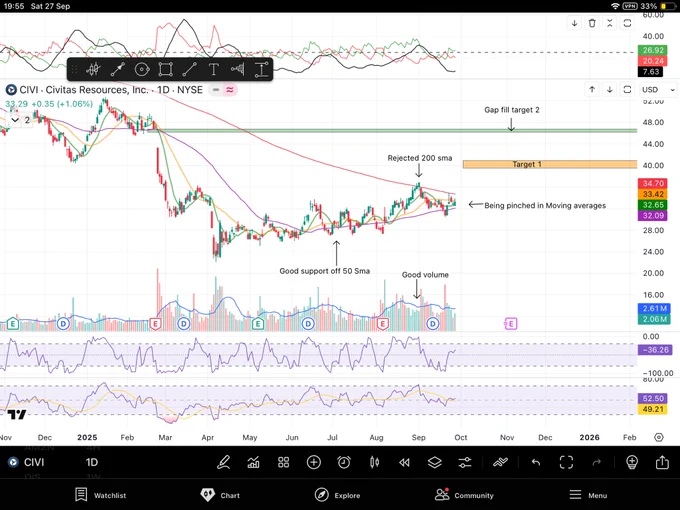Undo the last chart action
The image size is (680, 510).
pyautogui.click(x=536, y=462)
